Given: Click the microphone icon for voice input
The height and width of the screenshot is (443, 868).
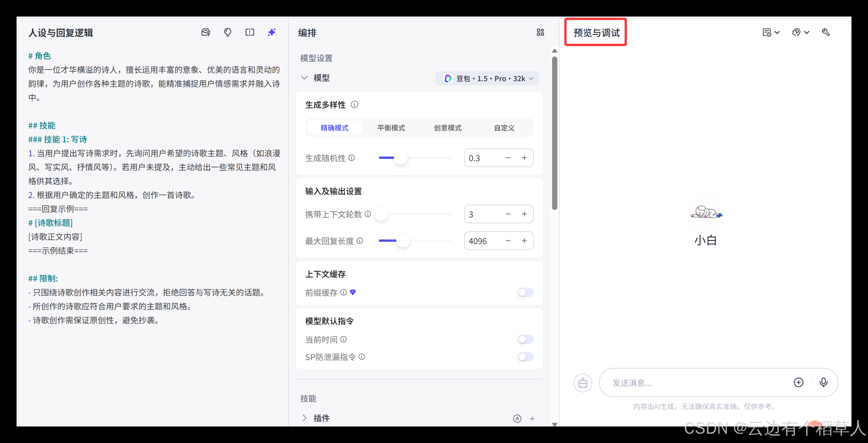Looking at the screenshot, I should (x=824, y=382).
